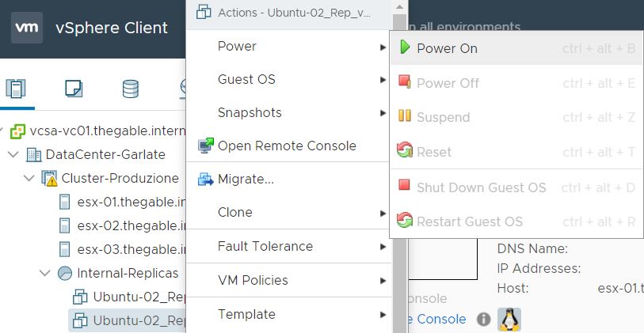The image size is (644, 333).
Task: Click the actions menu scrollbar up arrow
Action: point(399,7)
